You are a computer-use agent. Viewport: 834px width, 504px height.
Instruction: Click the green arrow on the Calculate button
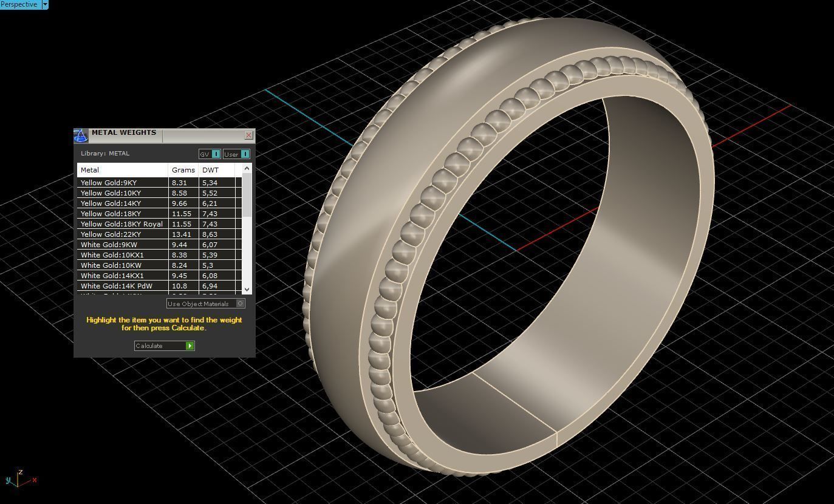click(190, 346)
